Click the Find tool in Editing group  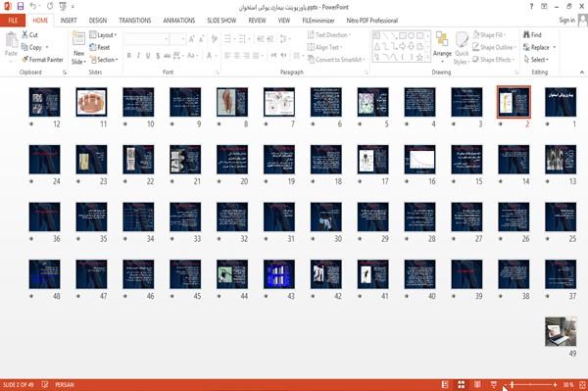pos(532,35)
